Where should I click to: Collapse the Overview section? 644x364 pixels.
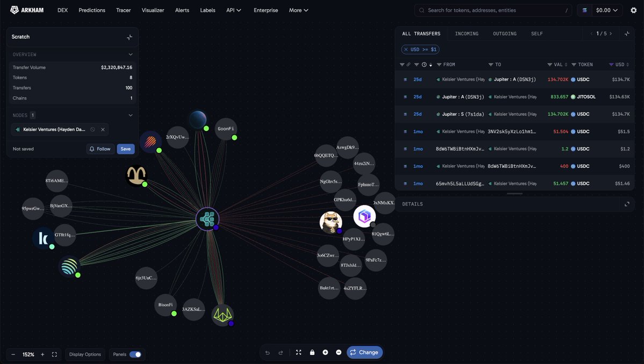(x=131, y=55)
